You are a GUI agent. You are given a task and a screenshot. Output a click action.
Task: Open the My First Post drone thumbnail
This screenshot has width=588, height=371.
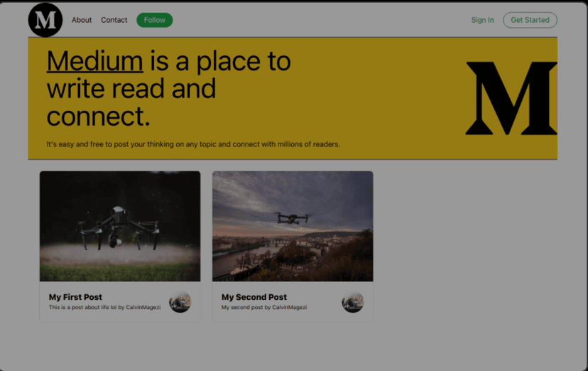[x=120, y=226]
